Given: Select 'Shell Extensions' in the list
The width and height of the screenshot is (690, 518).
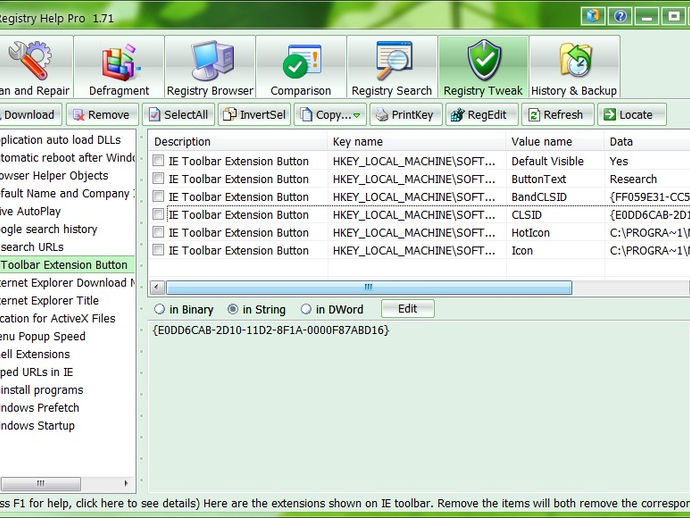Looking at the screenshot, I should tap(35, 354).
